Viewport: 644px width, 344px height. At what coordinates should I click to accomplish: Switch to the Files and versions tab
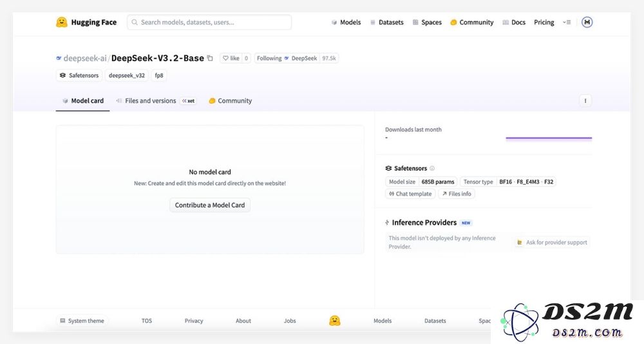[150, 101]
